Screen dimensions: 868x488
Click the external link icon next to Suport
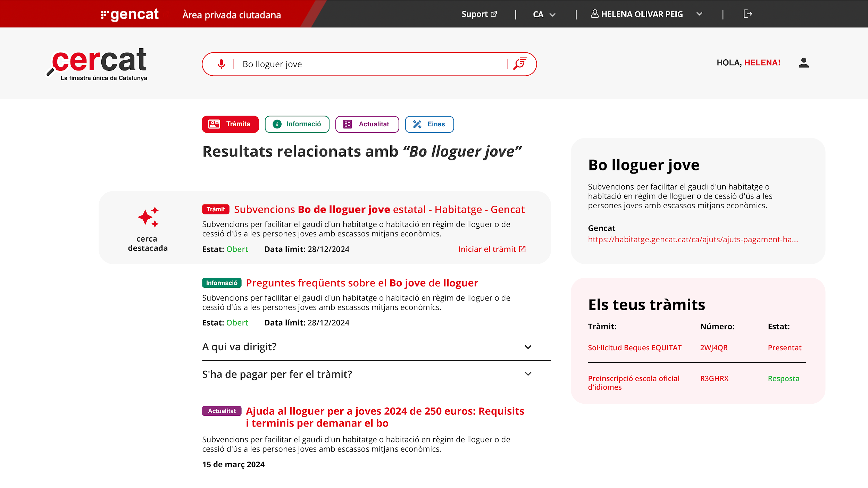tap(494, 14)
